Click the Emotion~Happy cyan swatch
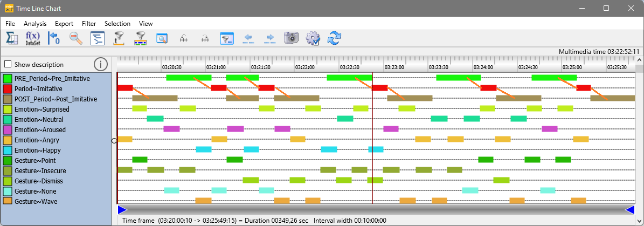 click(7, 150)
